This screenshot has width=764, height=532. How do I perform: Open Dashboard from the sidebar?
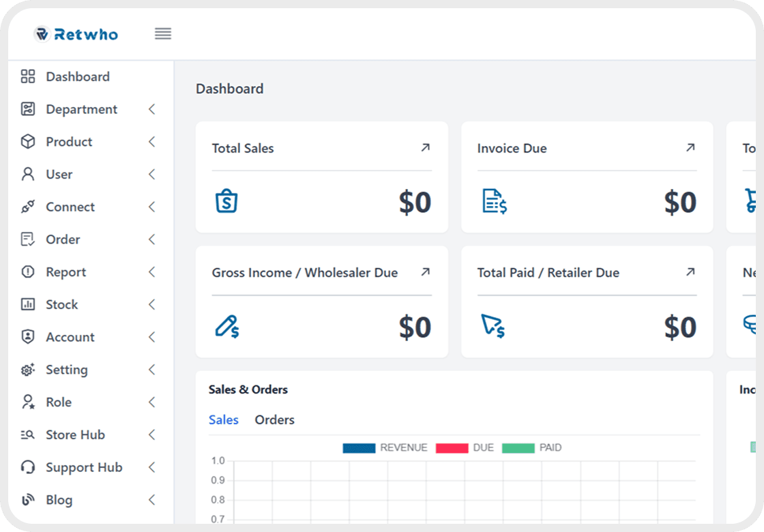[x=78, y=76]
